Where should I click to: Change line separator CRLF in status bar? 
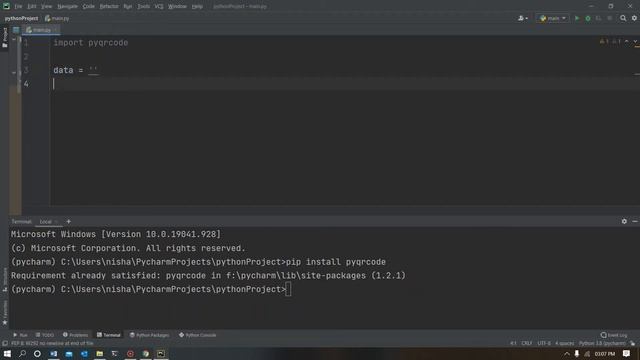coord(527,343)
